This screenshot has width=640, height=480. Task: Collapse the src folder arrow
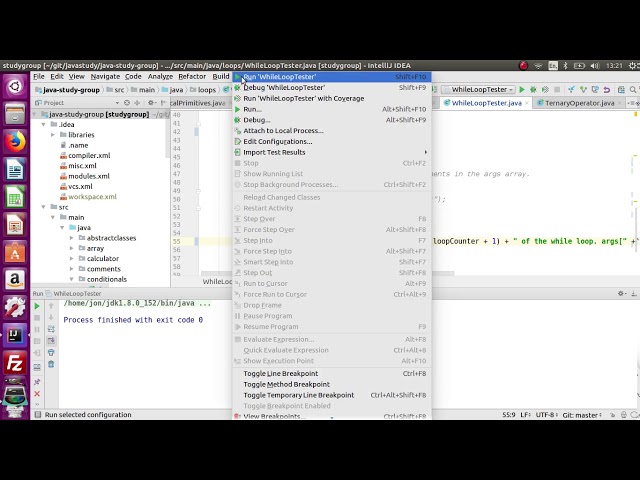click(43, 207)
